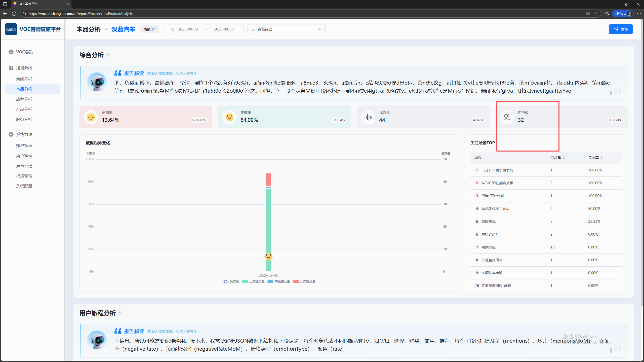The width and height of the screenshot is (644, 362).
Task: Click the favorites star in address bar
Action: click(x=596, y=14)
